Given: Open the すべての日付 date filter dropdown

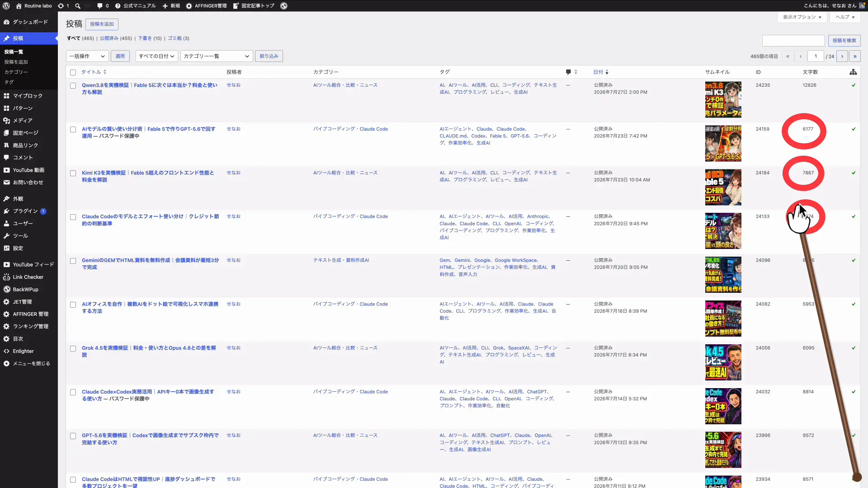Looking at the screenshot, I should (156, 56).
